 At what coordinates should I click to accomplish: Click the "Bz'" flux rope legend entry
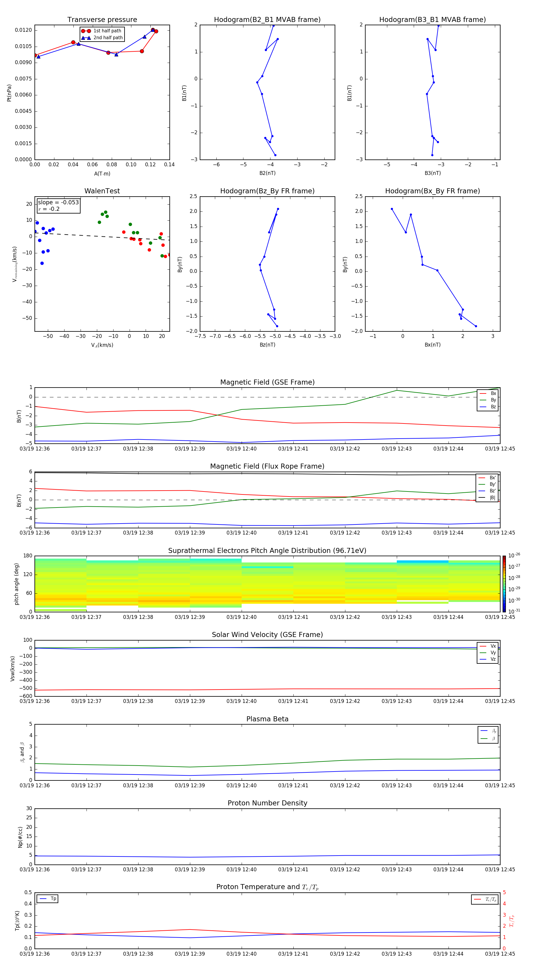point(487,491)
